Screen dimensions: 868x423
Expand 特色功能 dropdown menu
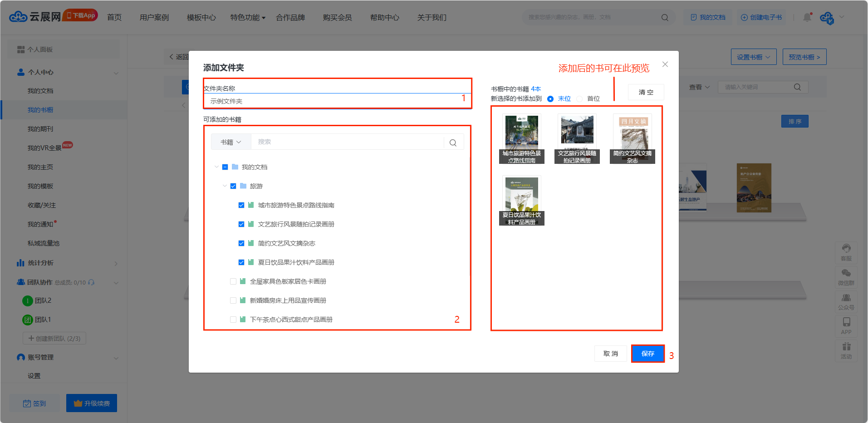(248, 17)
